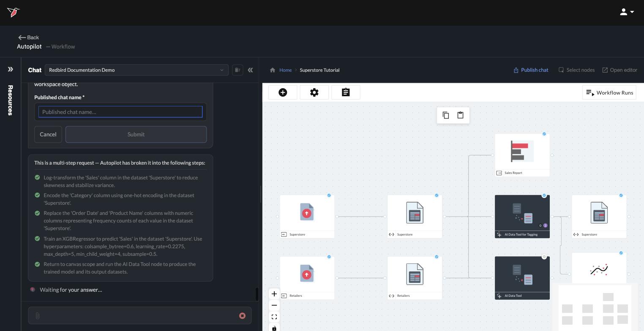Select the line chart node

599,269
